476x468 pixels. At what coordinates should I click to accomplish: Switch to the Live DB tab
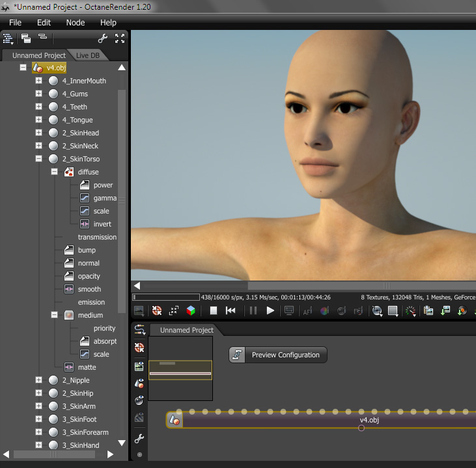[x=87, y=55]
